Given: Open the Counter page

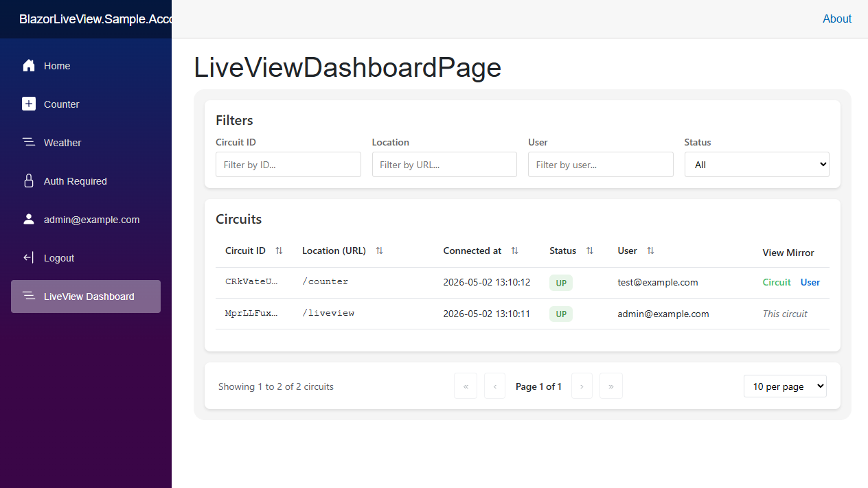Looking at the screenshot, I should coord(86,104).
